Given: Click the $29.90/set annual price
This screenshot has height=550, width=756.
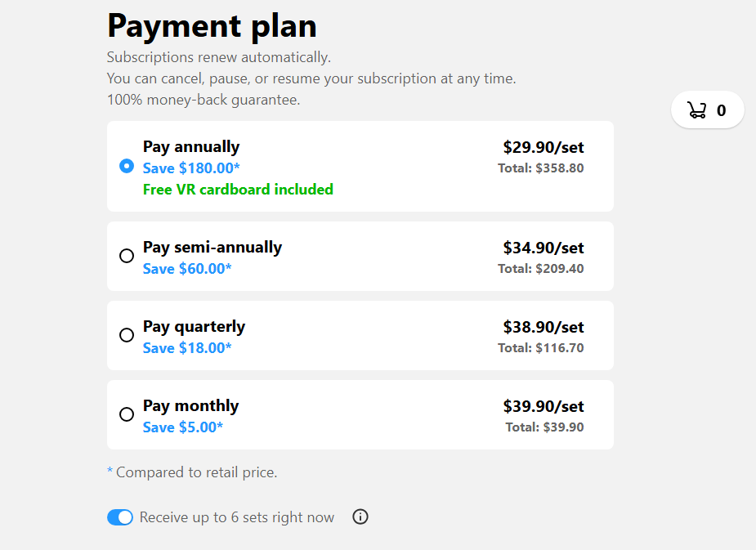Looking at the screenshot, I should point(544,147).
